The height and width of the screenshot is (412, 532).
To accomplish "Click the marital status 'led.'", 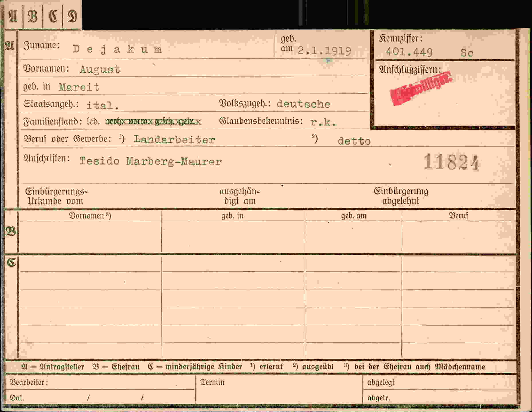I will pos(94,121).
